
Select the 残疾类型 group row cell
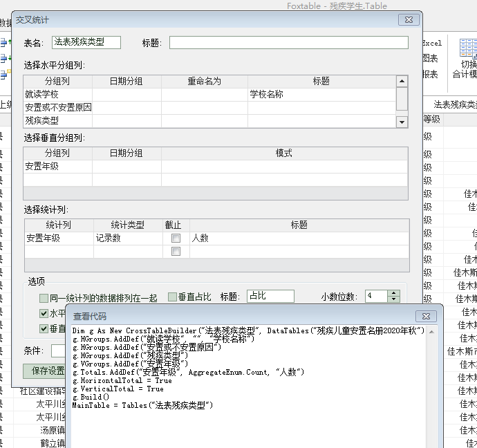pyautogui.click(x=57, y=120)
